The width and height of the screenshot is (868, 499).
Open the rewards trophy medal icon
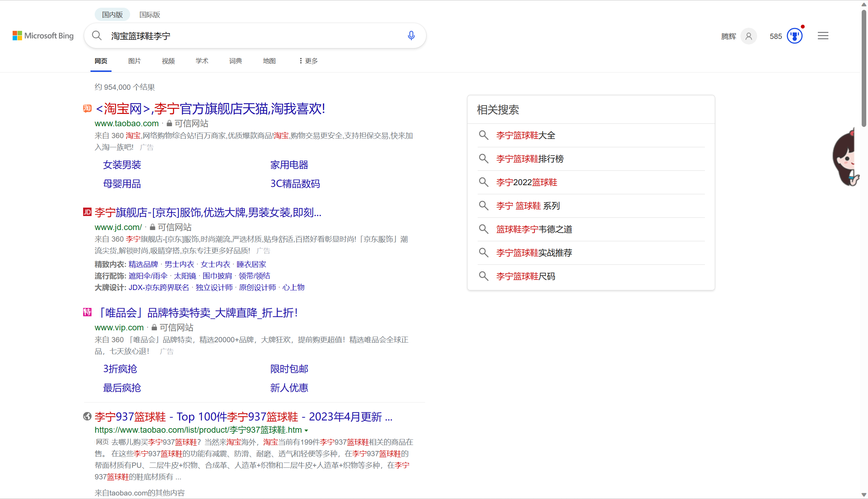pyautogui.click(x=795, y=36)
